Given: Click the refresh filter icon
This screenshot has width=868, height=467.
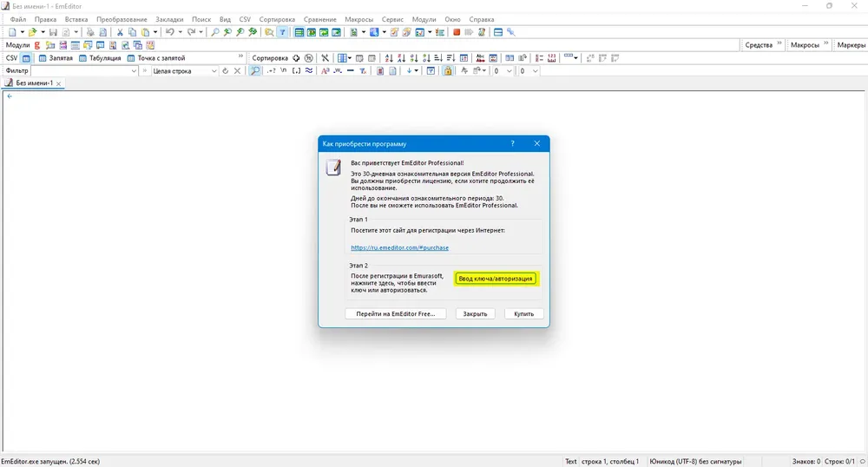Looking at the screenshot, I should coord(225,71).
